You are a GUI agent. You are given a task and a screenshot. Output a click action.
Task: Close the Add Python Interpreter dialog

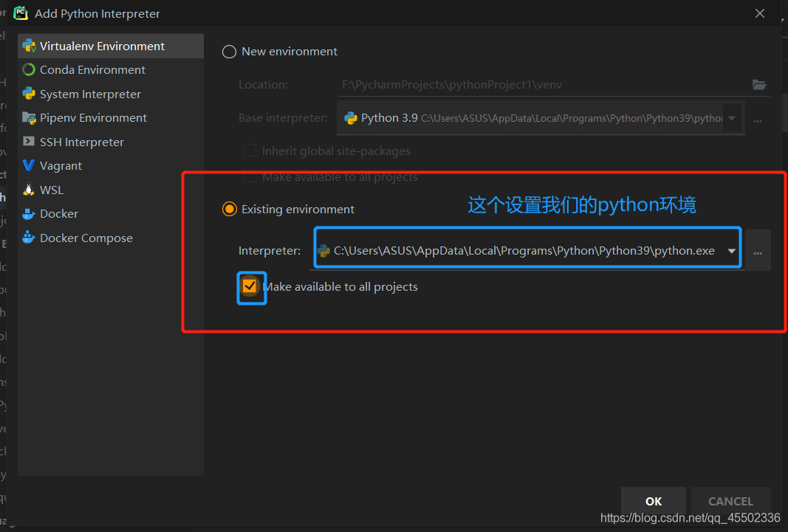[760, 13]
